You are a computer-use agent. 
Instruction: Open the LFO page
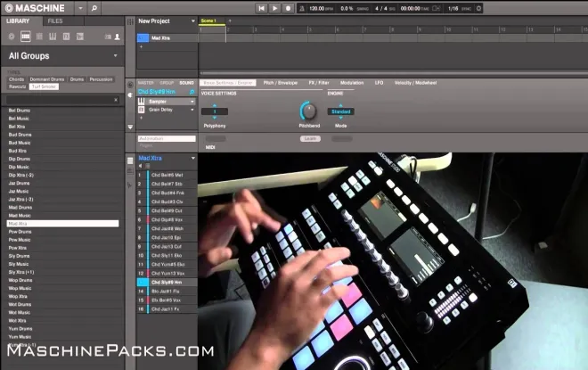click(379, 83)
